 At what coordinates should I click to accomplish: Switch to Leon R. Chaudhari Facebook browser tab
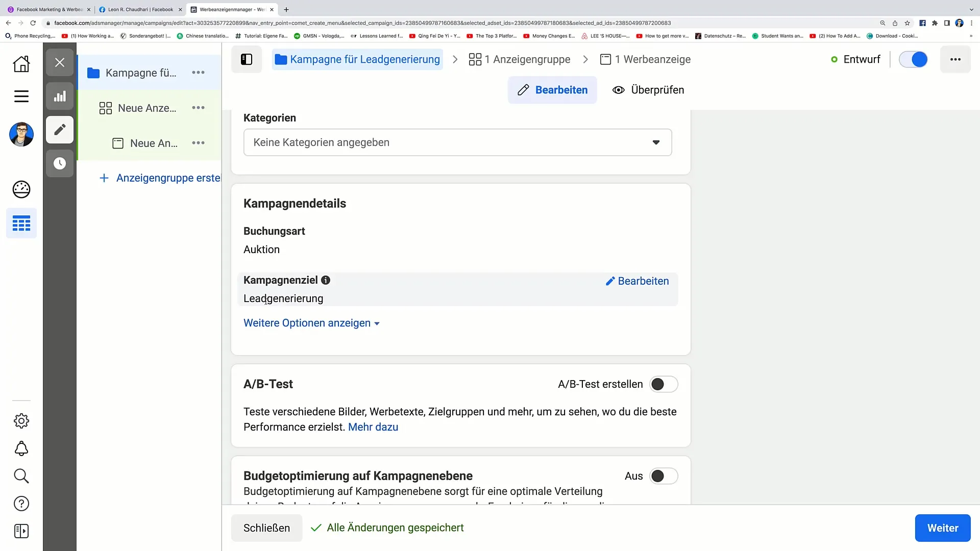[x=140, y=9]
